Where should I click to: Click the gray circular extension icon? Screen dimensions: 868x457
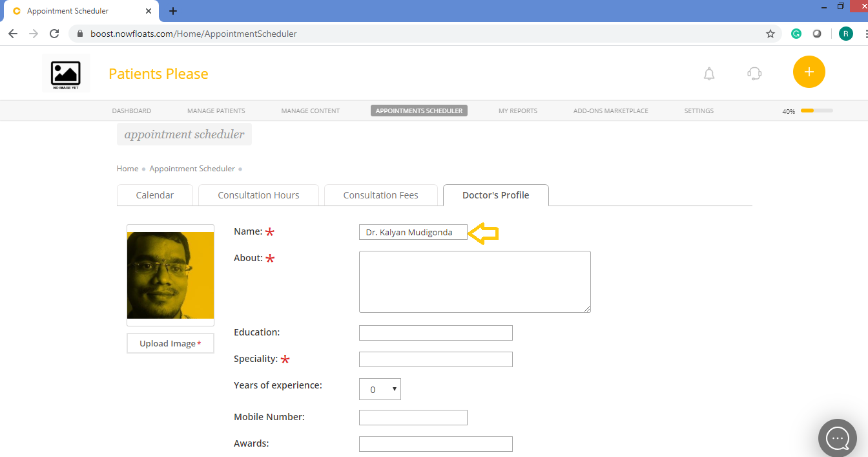pyautogui.click(x=817, y=34)
